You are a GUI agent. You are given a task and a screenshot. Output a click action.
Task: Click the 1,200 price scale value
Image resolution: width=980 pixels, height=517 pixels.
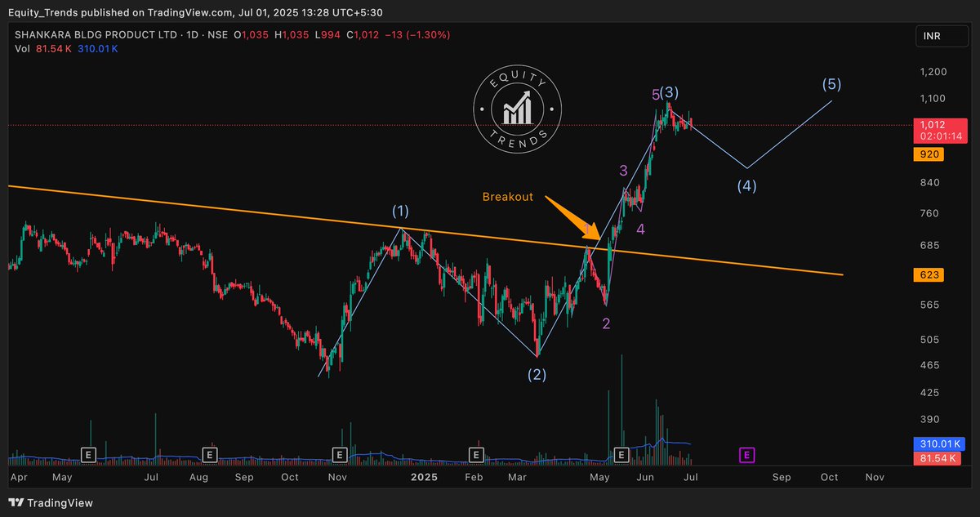[933, 72]
